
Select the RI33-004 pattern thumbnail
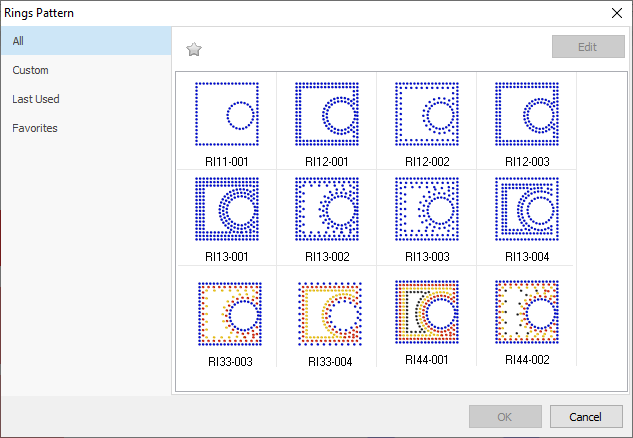click(327, 314)
